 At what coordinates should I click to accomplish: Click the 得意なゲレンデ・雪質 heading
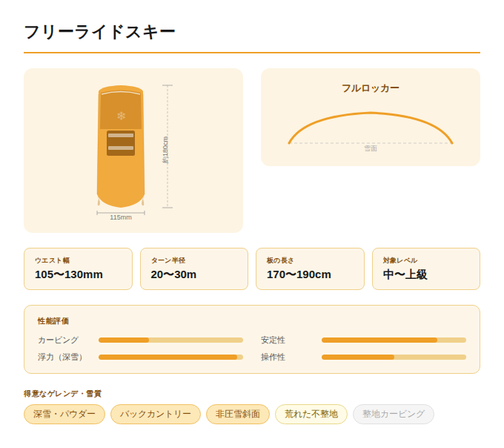point(63,394)
